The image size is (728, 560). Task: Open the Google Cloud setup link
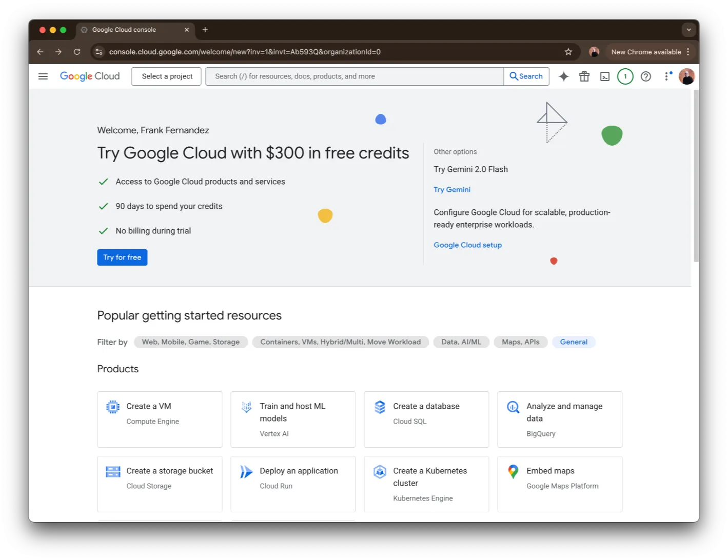[468, 245]
